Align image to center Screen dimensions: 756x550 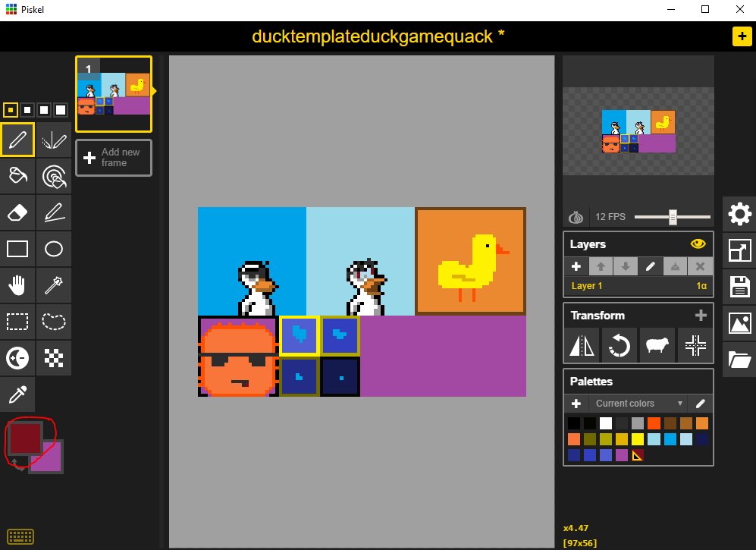[x=695, y=345]
